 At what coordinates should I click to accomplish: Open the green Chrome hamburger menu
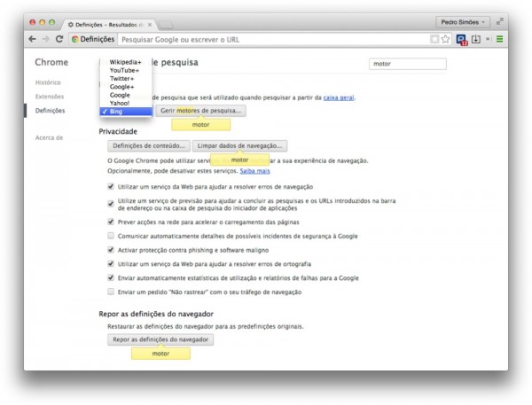(x=499, y=39)
